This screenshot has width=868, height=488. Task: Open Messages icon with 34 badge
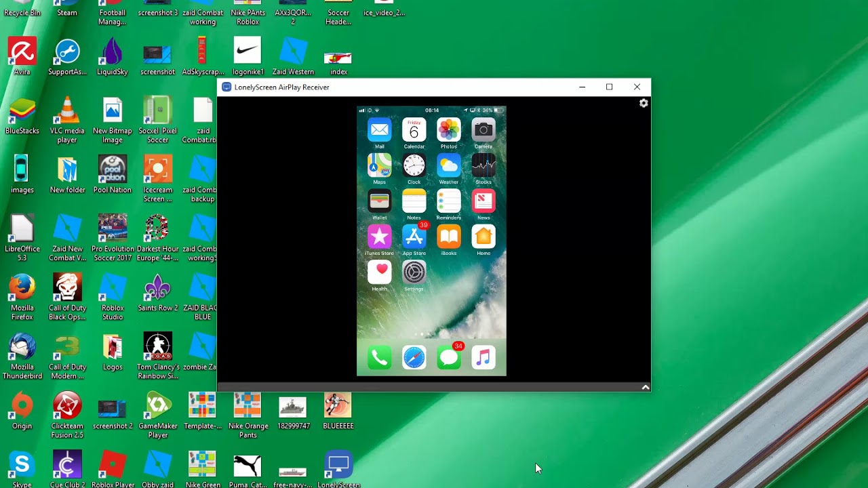449,357
